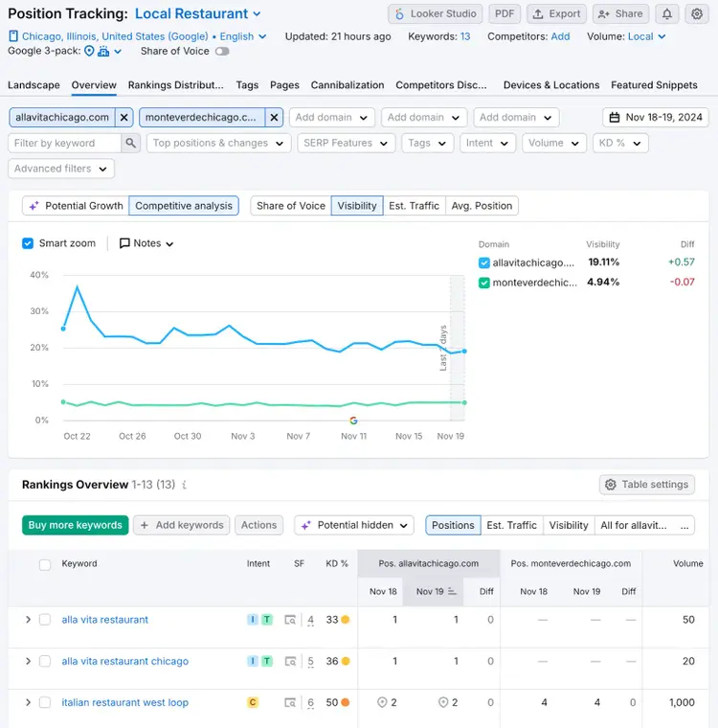Screen dimensions: 718x728
Task: Click the Google 3-pack location pin icon
Action: 89,51
